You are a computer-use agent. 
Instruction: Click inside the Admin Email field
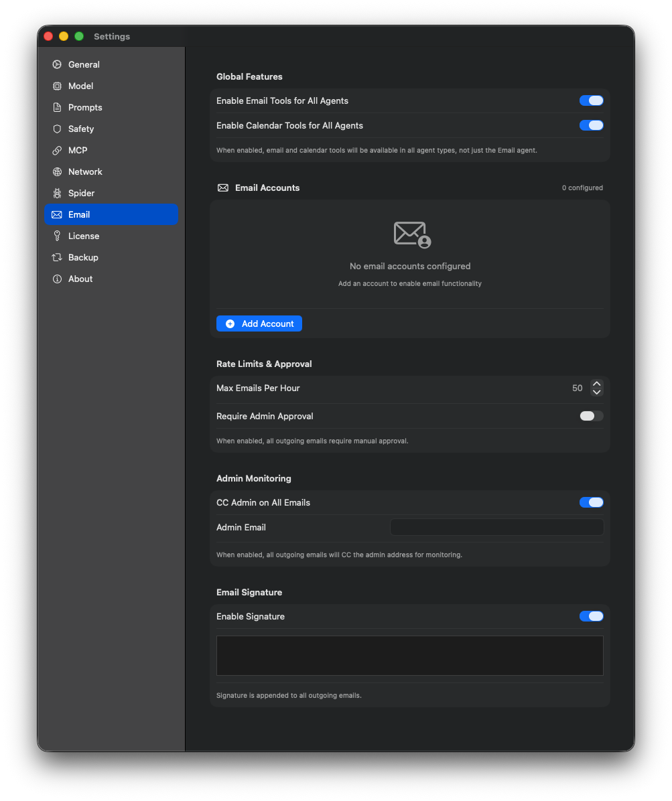click(496, 527)
